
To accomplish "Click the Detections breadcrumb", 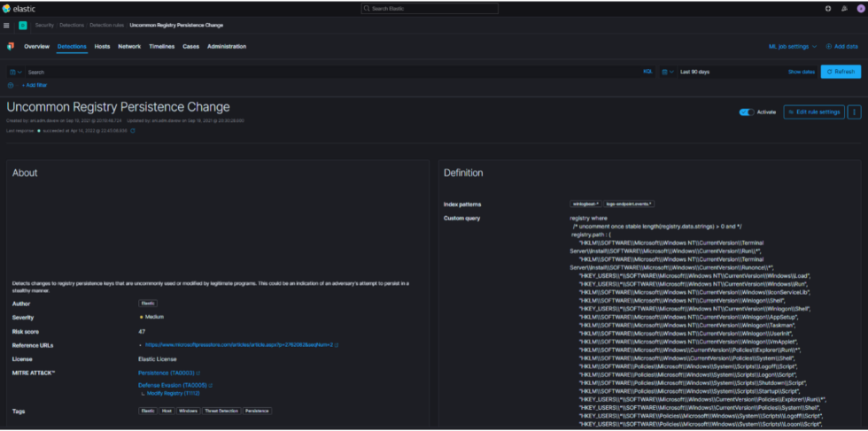I will pos(72,26).
